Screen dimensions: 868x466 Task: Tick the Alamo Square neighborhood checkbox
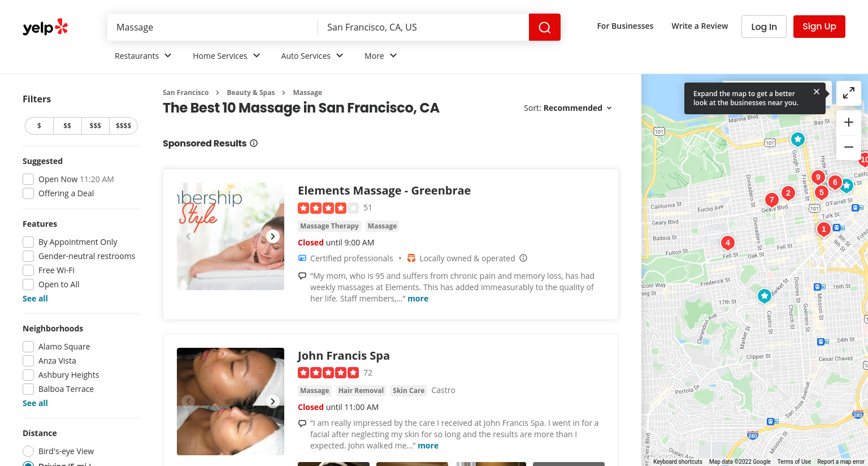tap(28, 347)
